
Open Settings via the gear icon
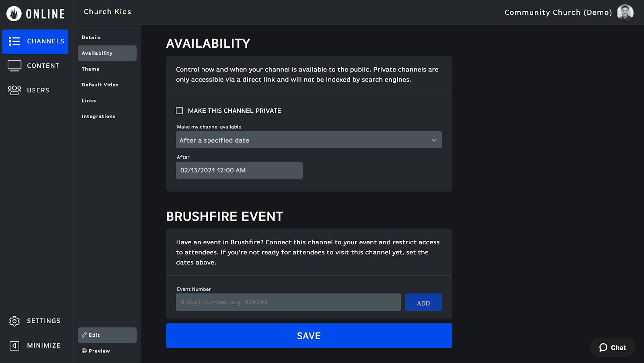(14, 321)
